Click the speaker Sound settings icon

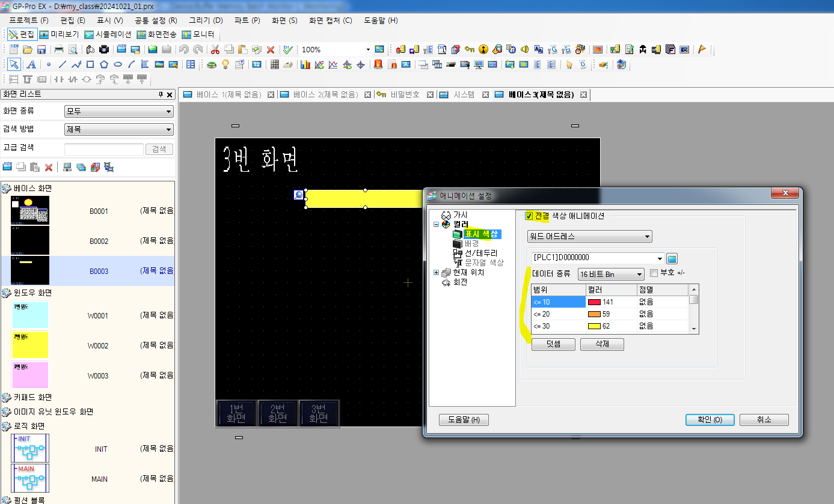click(x=525, y=49)
